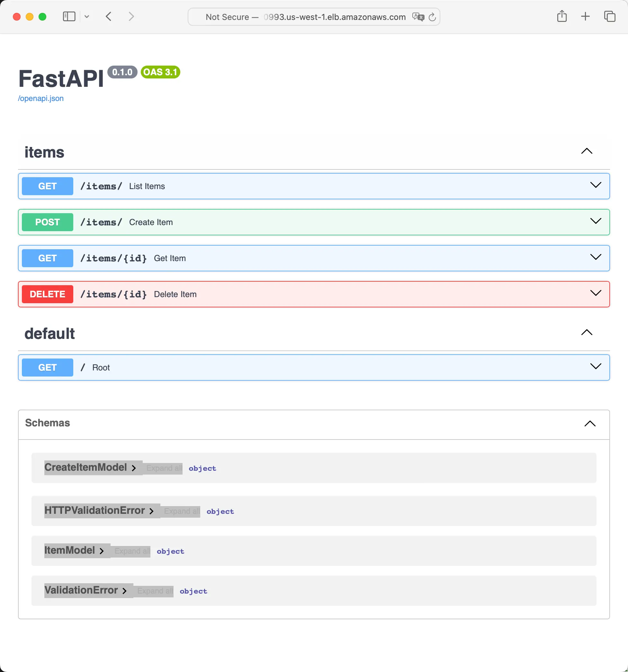
Task: Click the translate page icon
Action: coord(418,17)
